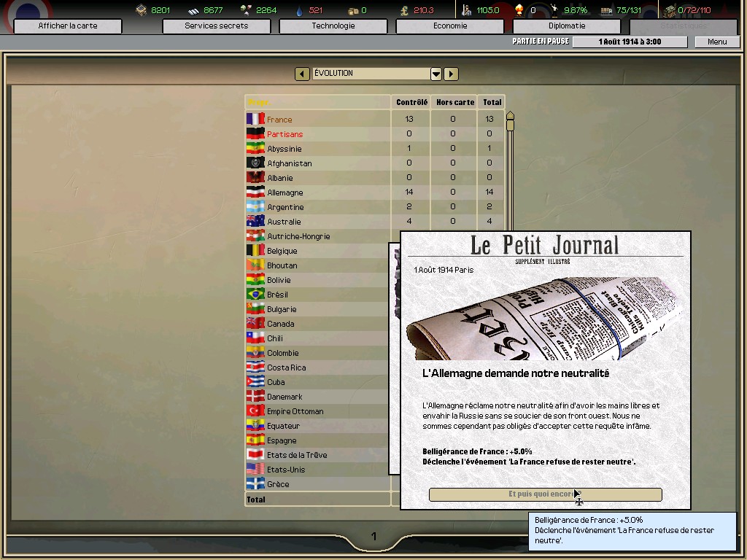Click the 'Total' row label at the table bottom
Image resolution: width=747 pixels, height=560 pixels.
click(256, 499)
